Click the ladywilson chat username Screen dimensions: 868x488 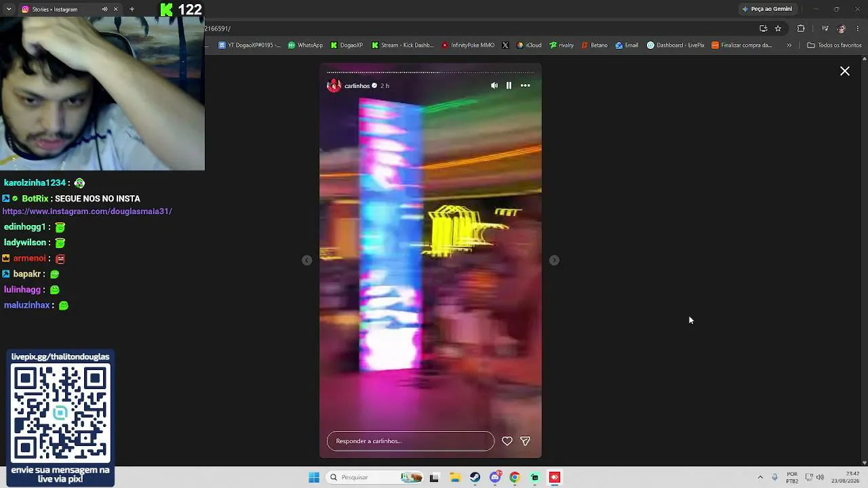[x=25, y=243]
